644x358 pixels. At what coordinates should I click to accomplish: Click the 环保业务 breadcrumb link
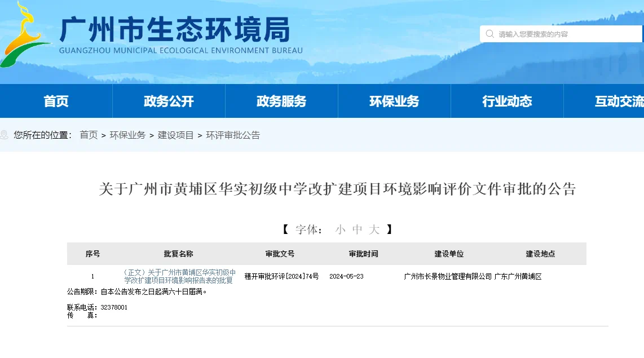[x=127, y=135]
